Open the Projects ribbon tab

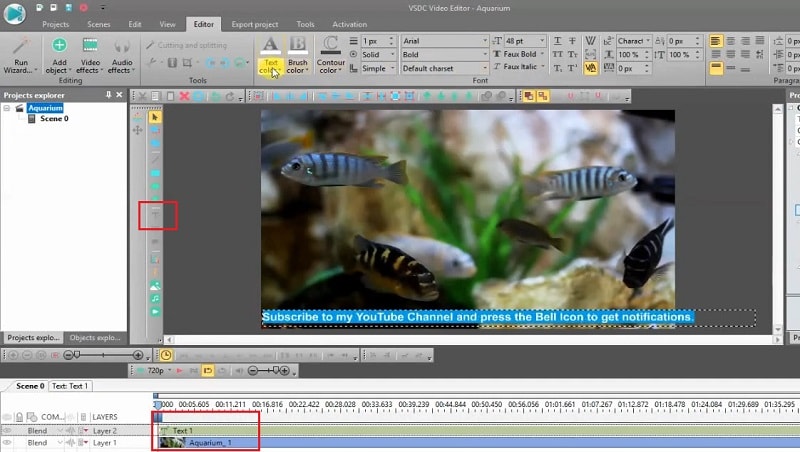[x=56, y=24]
